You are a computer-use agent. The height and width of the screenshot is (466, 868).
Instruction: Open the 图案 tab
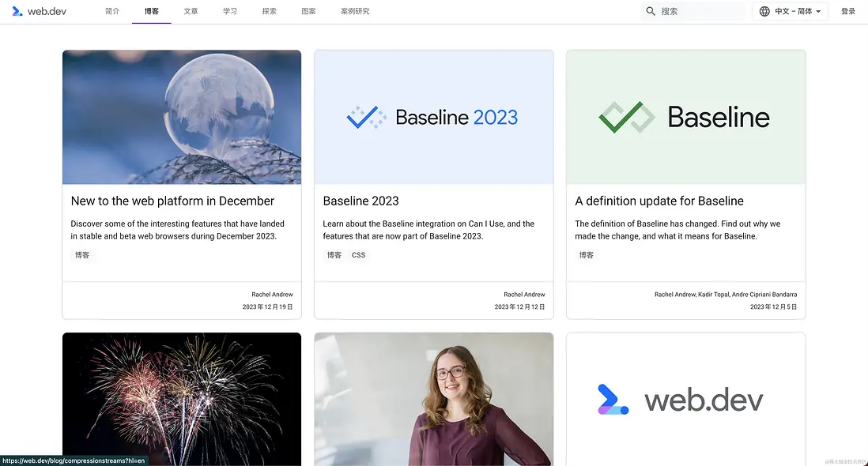[x=309, y=11]
